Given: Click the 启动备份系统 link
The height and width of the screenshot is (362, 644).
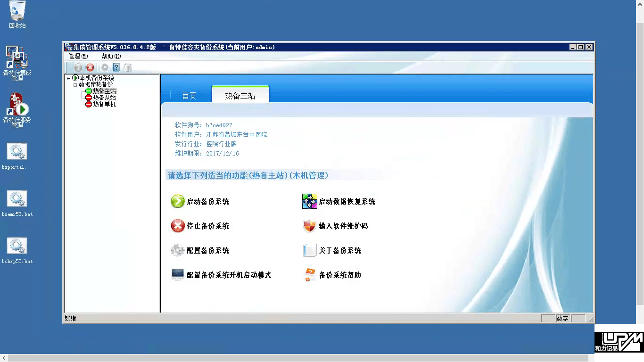Looking at the screenshot, I should [208, 201].
